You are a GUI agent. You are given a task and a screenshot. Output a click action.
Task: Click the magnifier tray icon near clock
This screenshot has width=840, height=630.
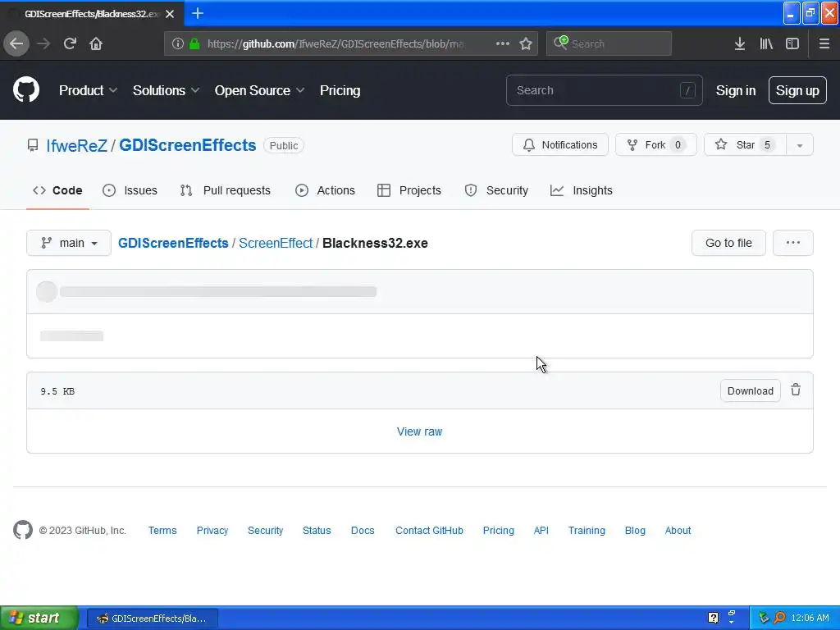click(779, 618)
